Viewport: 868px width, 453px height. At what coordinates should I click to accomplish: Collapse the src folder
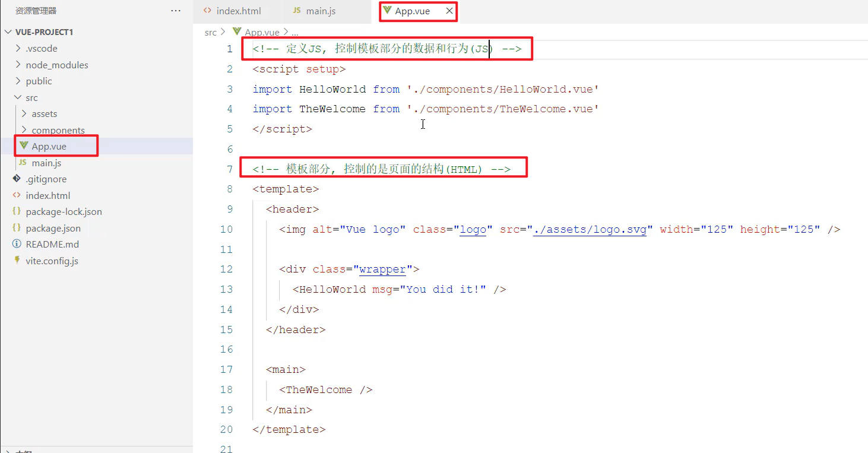19,97
